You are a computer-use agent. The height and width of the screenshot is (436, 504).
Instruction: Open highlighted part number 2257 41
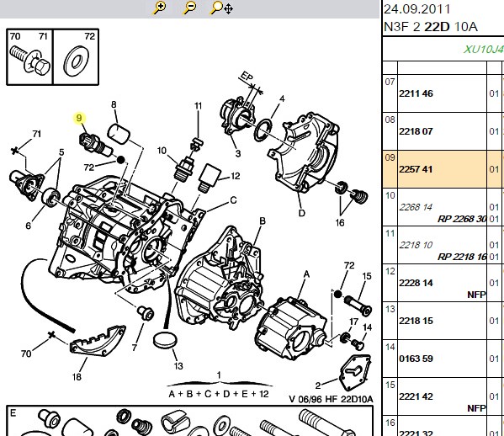click(416, 169)
